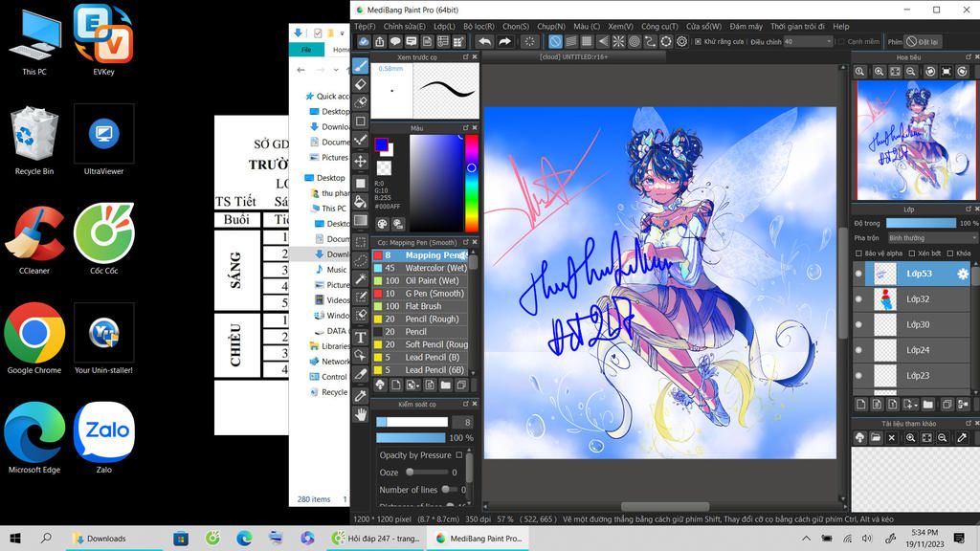980x551 pixels.
Task: Tick the Khóa lock checkbox
Action: tap(950, 253)
